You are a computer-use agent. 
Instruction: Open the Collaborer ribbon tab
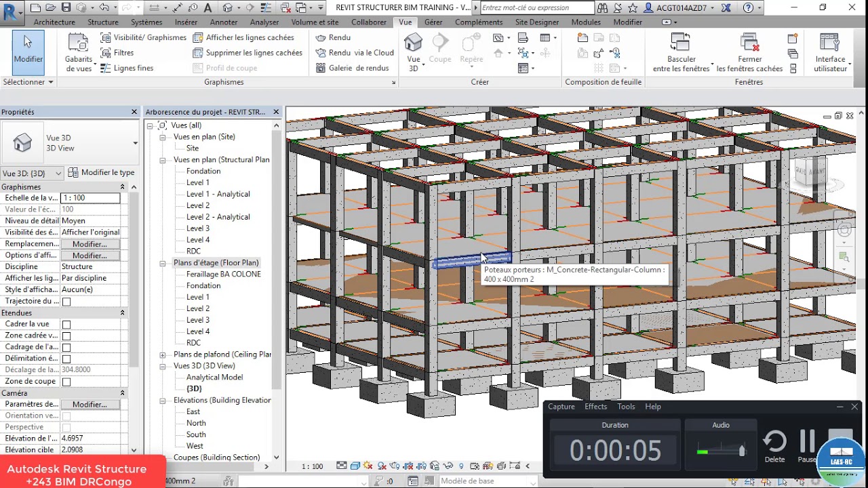click(369, 22)
